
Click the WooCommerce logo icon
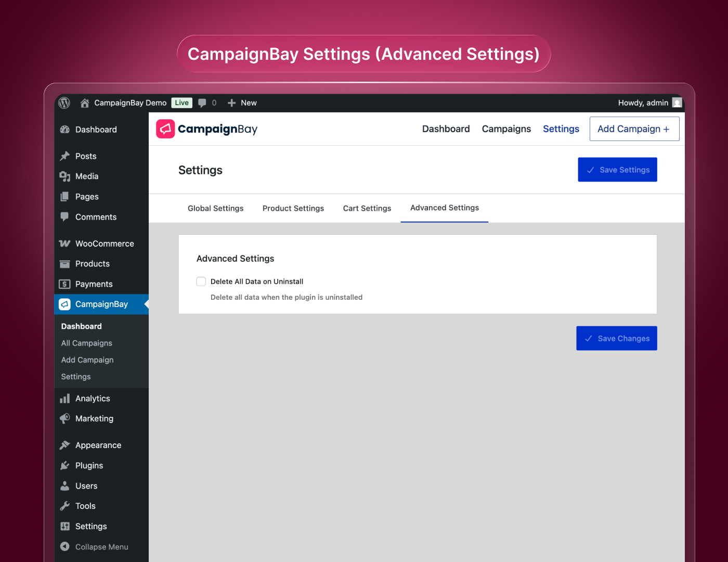pos(65,244)
